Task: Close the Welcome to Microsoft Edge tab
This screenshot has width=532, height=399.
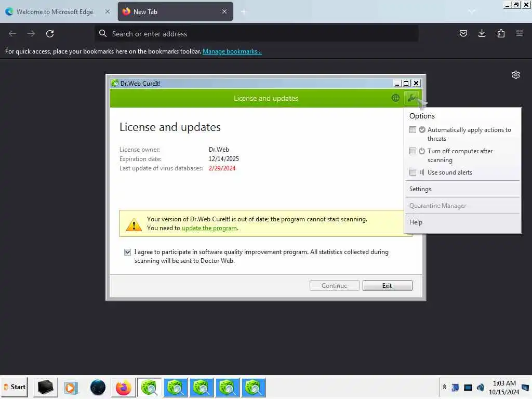Action: click(108, 11)
